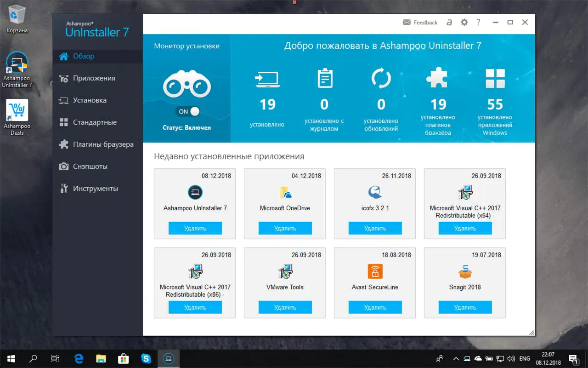The height and width of the screenshot is (368, 588).
Task: Click the clock in the taskbar
Action: pos(547,358)
